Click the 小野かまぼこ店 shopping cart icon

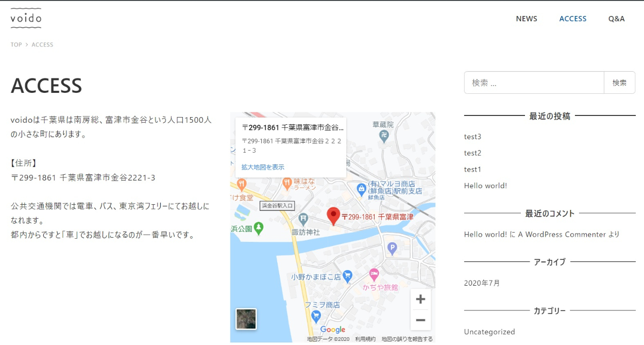click(x=348, y=276)
